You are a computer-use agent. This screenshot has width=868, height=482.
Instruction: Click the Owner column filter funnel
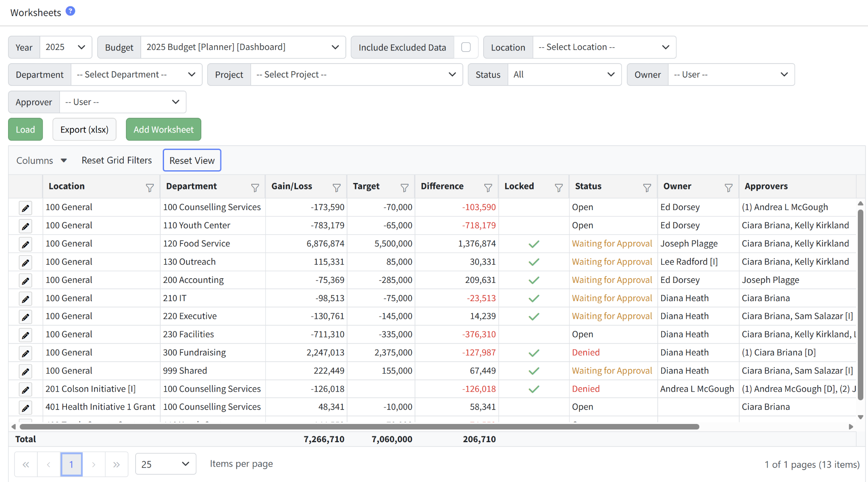[x=728, y=188]
